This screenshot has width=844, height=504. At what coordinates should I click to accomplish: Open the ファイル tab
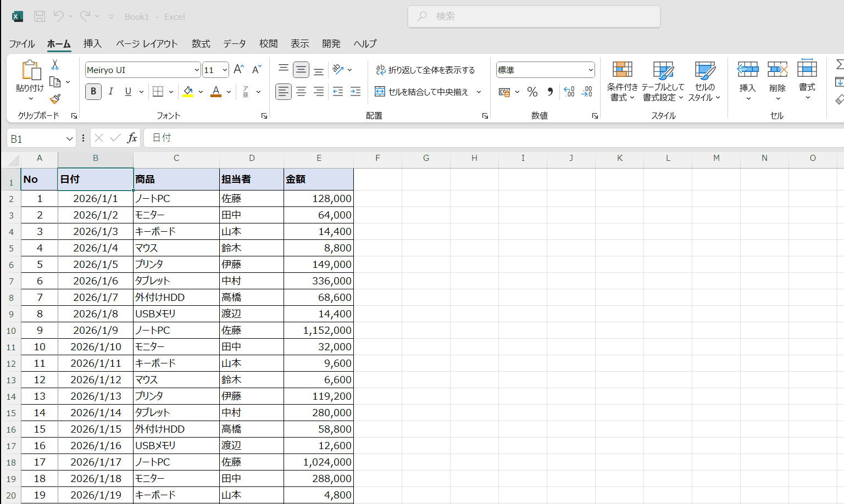[x=22, y=43]
